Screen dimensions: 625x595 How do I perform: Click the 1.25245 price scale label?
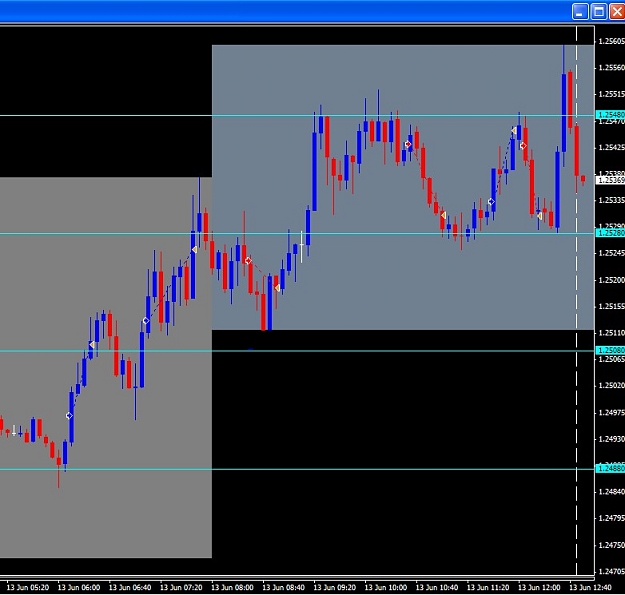[x=611, y=253]
